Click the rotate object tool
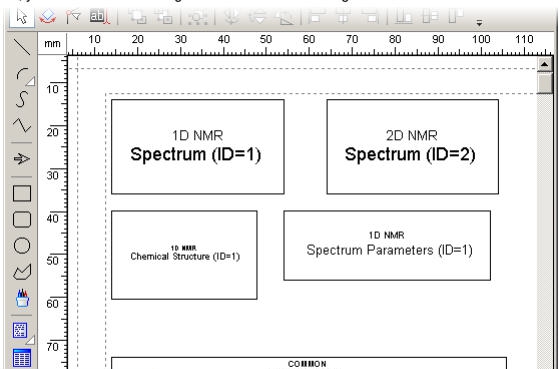559x369 pixels. [47, 17]
